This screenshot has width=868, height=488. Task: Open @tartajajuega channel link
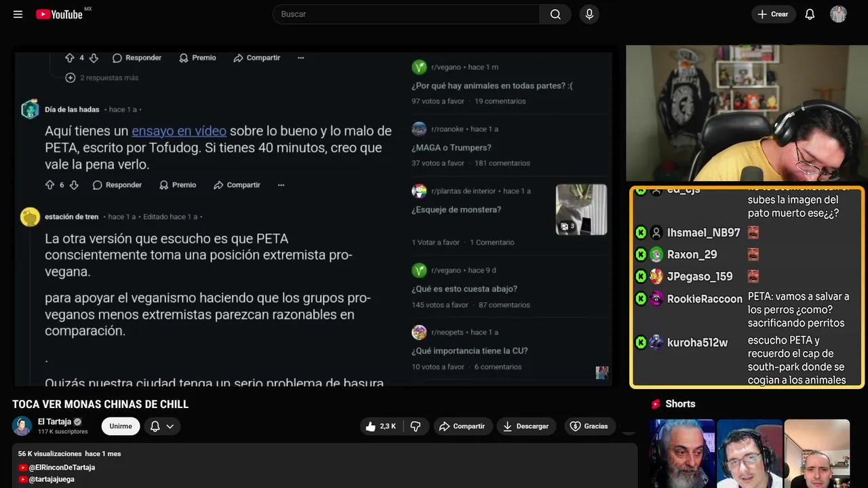pos(52,479)
